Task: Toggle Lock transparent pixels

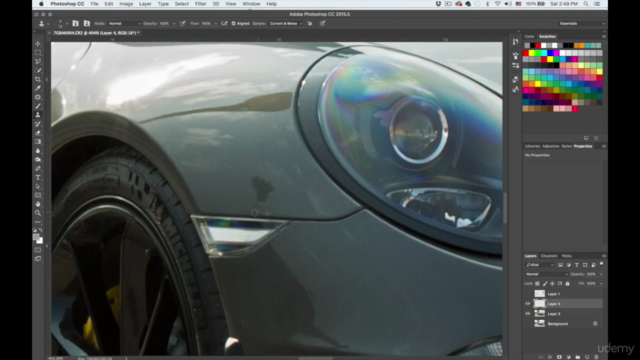Action: coord(538,284)
